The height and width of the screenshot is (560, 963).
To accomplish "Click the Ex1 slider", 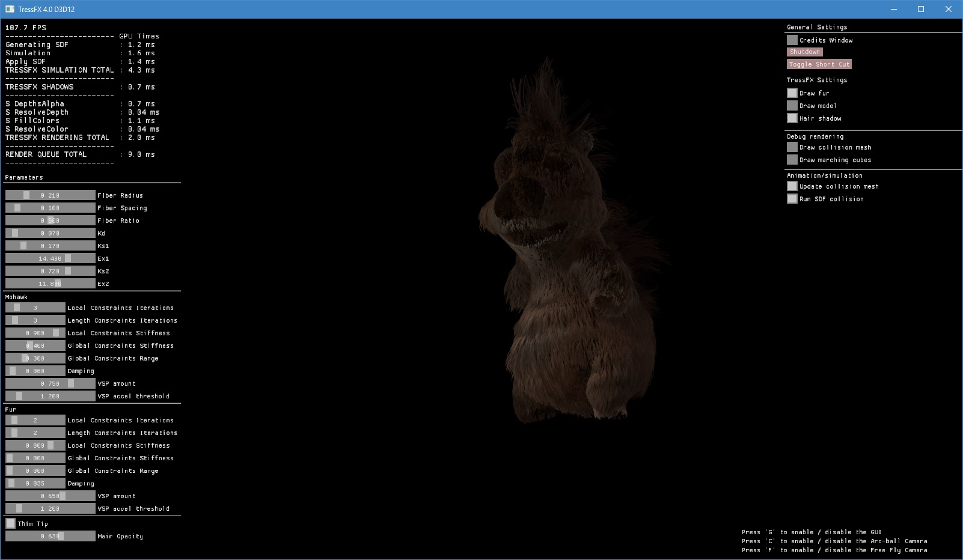I will pos(50,258).
